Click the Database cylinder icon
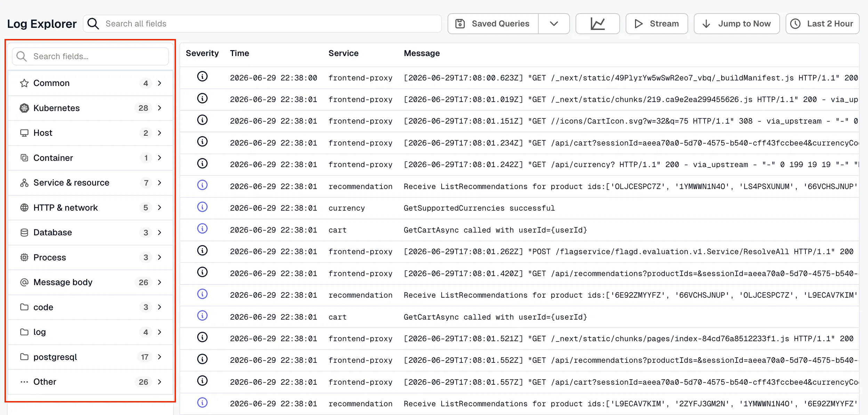Image resolution: width=868 pixels, height=415 pixels. [x=24, y=233]
